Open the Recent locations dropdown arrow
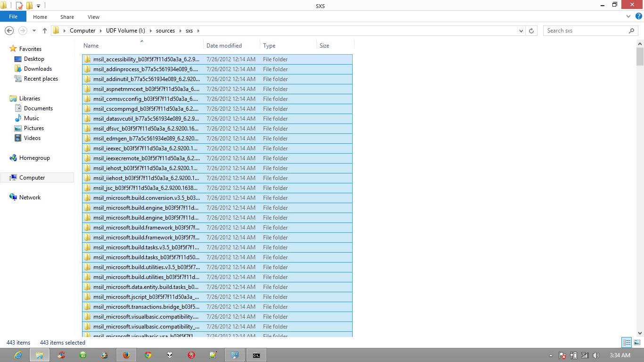Screen dimensions: 644x362 click(x=34, y=31)
